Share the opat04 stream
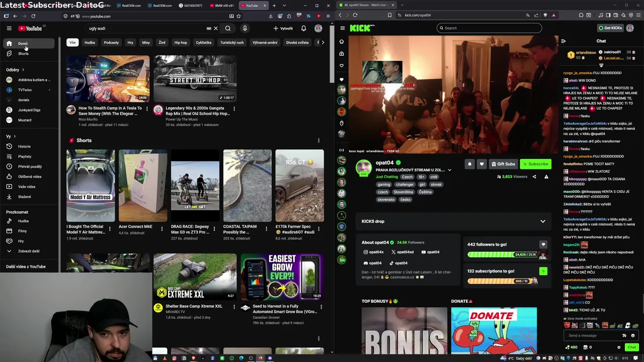Screen dimensions: 644x362 [x=534, y=176]
